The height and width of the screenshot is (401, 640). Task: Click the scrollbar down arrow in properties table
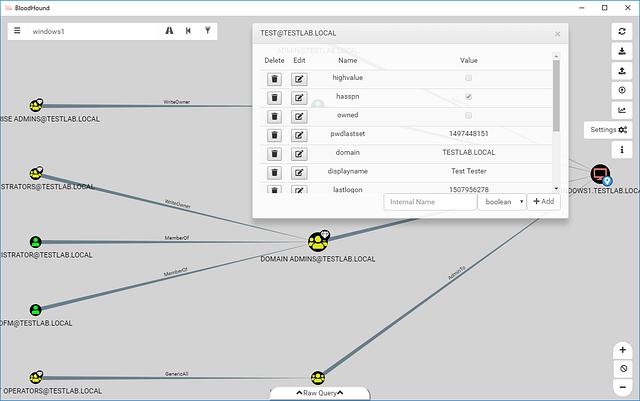[556, 188]
